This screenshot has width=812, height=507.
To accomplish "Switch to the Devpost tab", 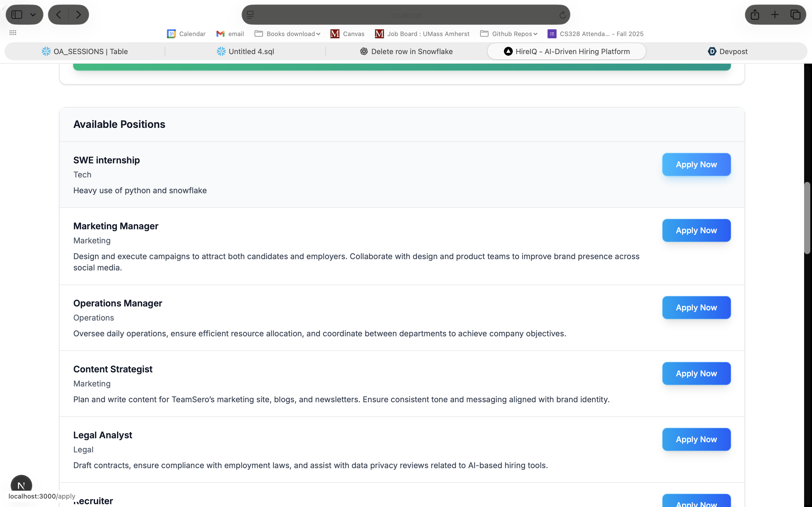I will [727, 51].
